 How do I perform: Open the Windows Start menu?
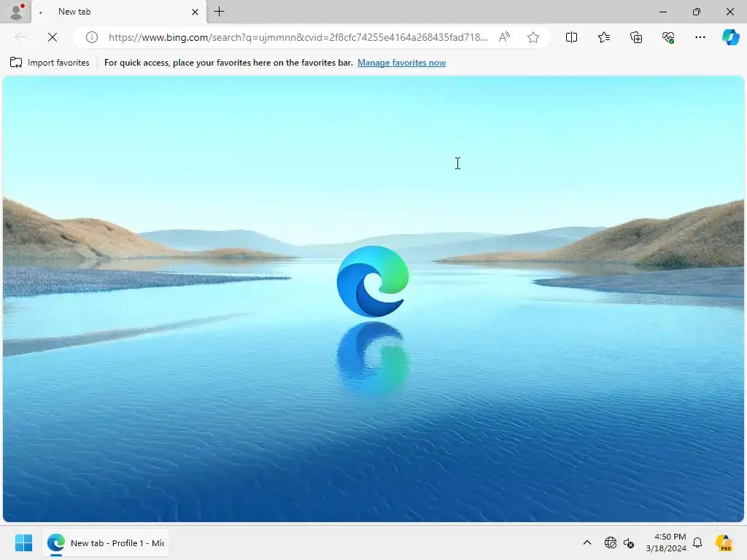click(x=23, y=542)
